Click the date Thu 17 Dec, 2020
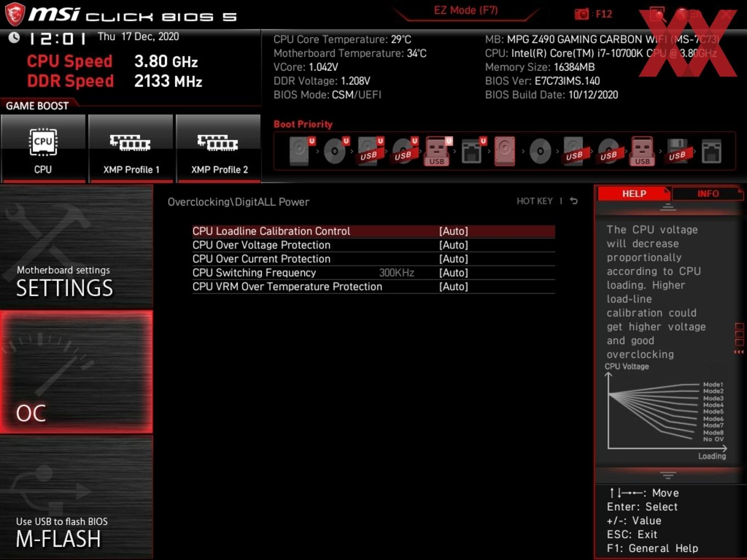The width and height of the screenshot is (747, 560). pyautogui.click(x=138, y=36)
